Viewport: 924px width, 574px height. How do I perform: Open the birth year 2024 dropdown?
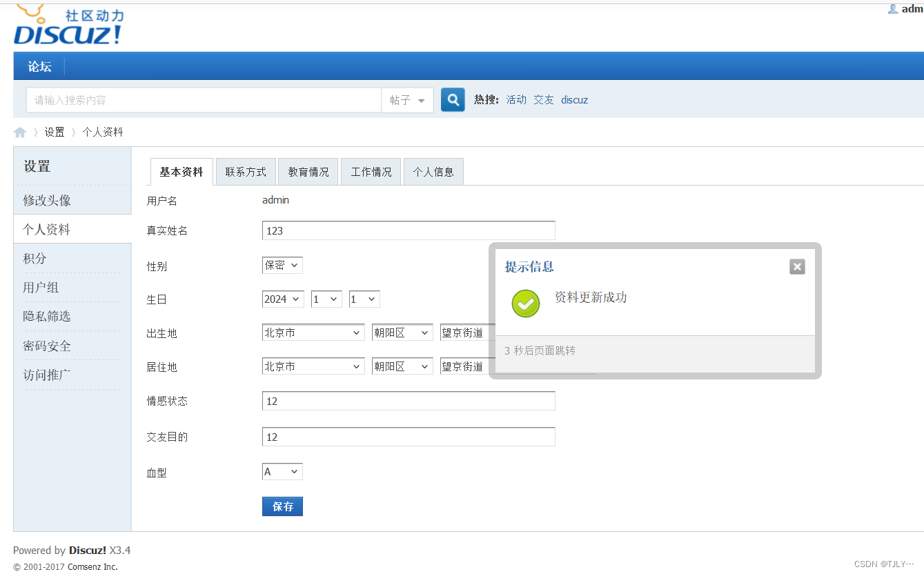pos(282,299)
